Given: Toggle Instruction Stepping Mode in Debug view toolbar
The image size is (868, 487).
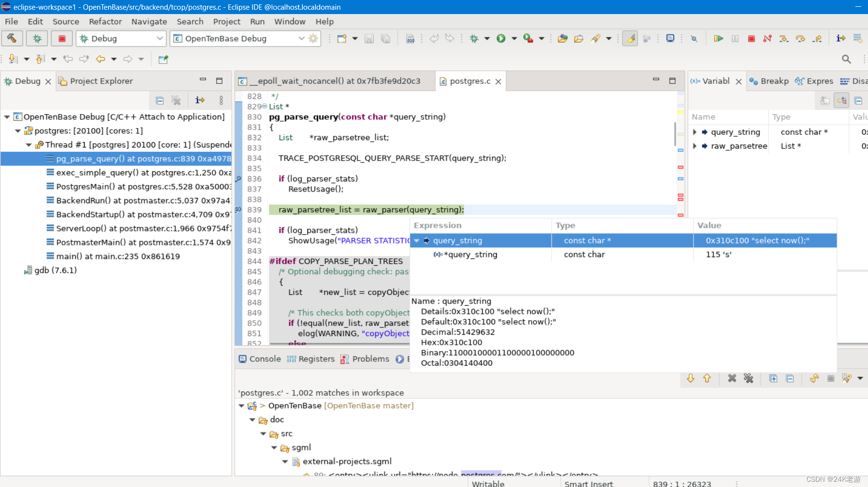Looking at the screenshot, I should tap(200, 100).
